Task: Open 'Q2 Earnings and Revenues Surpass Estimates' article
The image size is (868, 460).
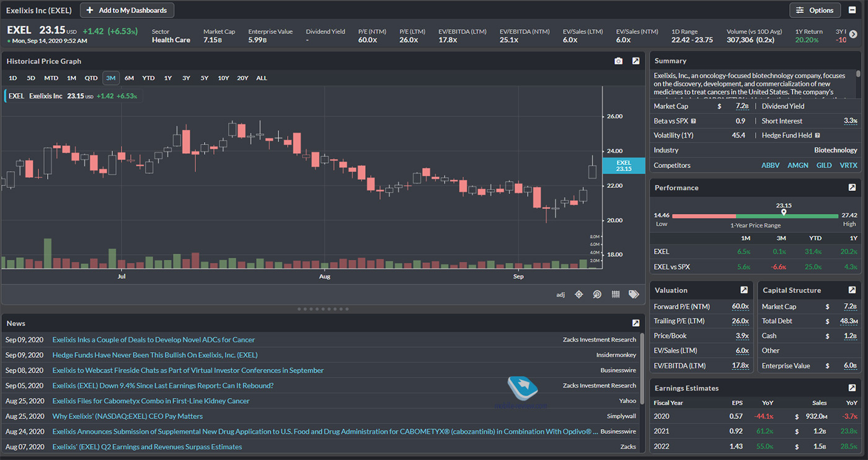Action: click(x=147, y=447)
